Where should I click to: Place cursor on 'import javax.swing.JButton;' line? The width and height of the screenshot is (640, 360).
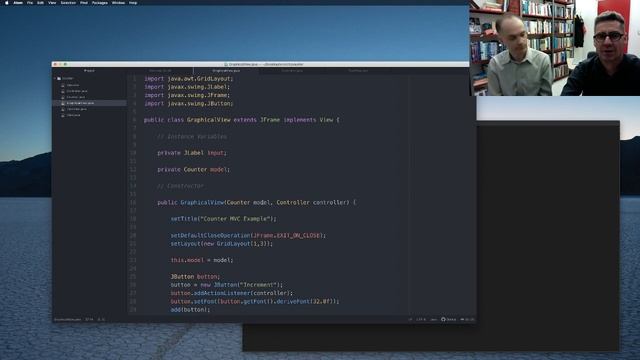coord(189,104)
